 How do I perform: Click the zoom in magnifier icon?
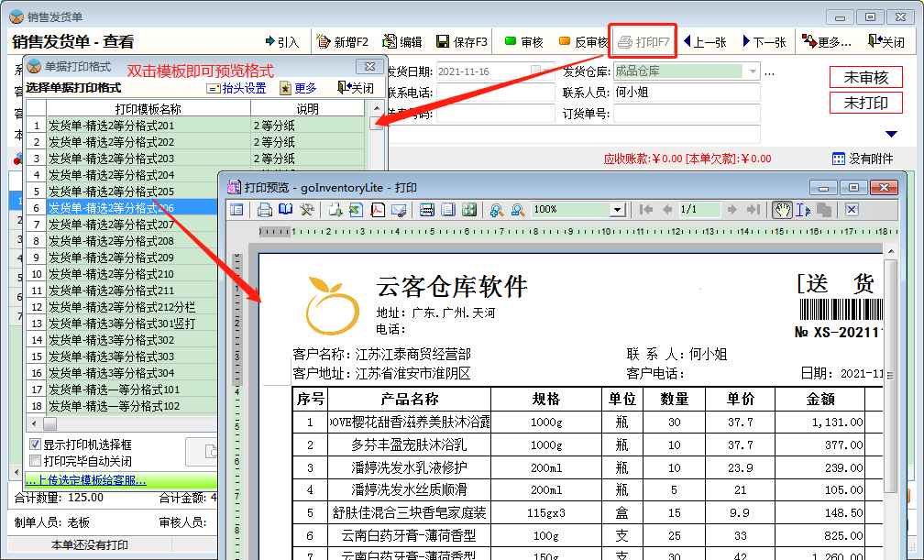point(497,210)
